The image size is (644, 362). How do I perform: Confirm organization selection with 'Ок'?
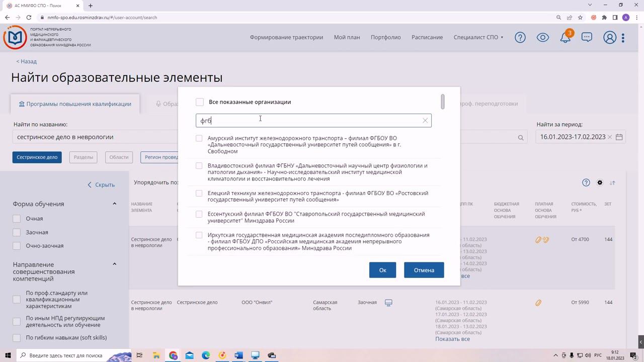382,270
